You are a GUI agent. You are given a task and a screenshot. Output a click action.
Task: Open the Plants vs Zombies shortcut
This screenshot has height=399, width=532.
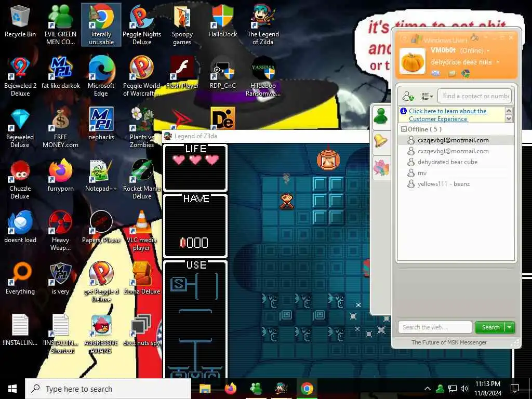[x=142, y=128]
